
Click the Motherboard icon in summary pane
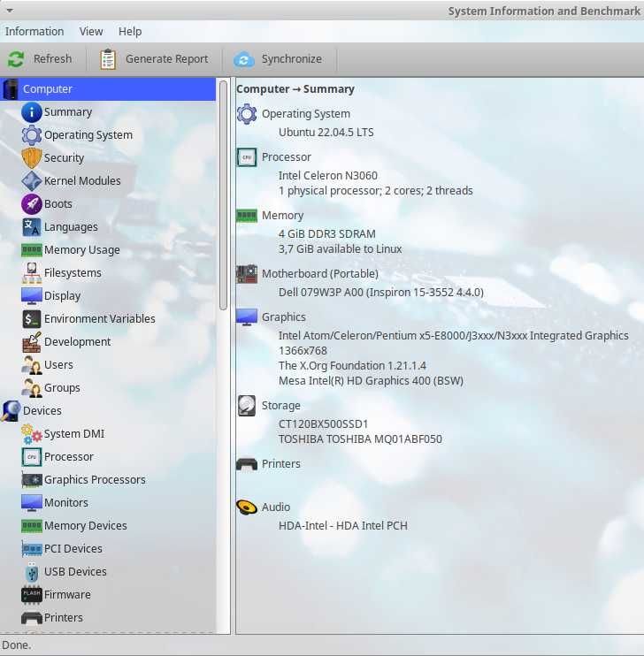247,274
